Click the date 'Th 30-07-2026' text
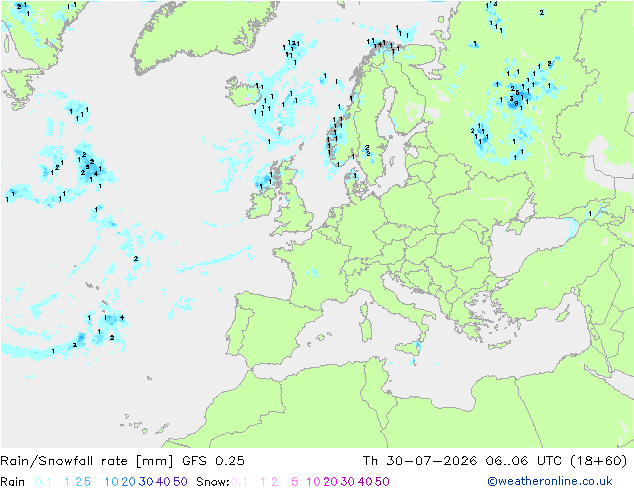The width and height of the screenshot is (634, 490). click(420, 461)
